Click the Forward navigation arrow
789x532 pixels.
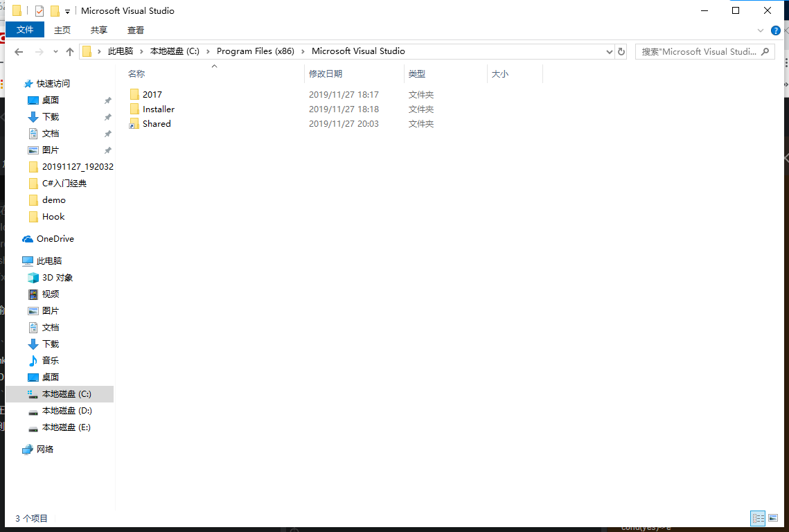pos(39,52)
